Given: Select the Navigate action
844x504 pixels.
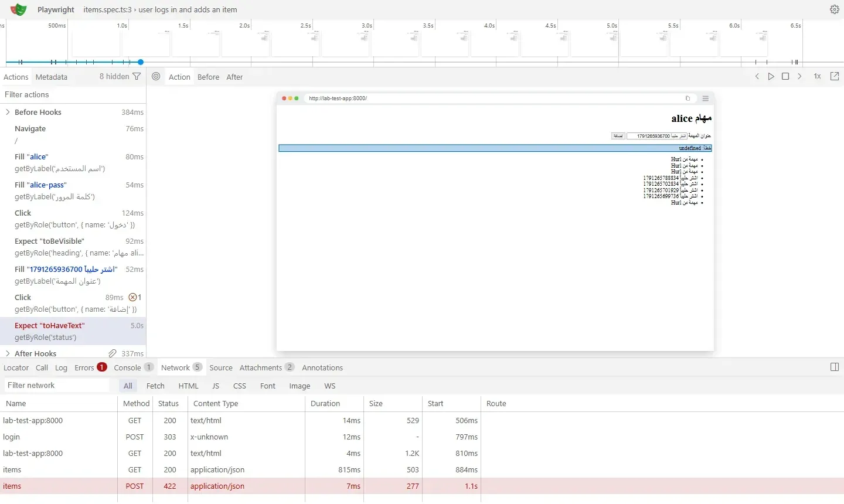Looking at the screenshot, I should pyautogui.click(x=73, y=134).
